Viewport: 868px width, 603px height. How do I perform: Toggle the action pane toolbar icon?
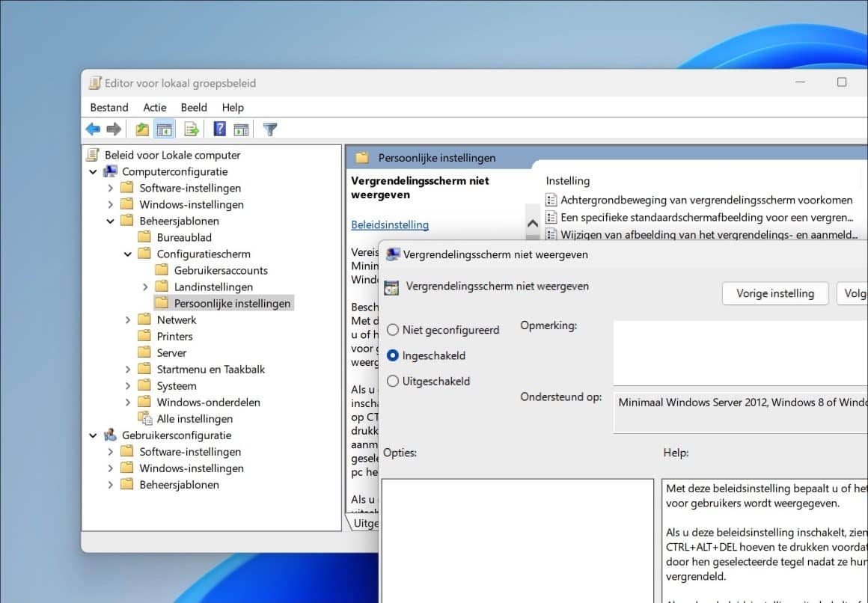pyautogui.click(x=241, y=129)
